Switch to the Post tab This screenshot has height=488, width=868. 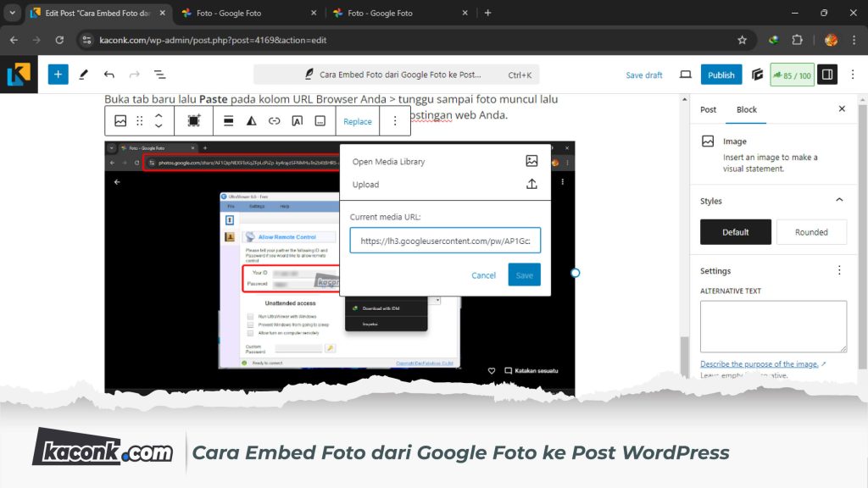708,109
